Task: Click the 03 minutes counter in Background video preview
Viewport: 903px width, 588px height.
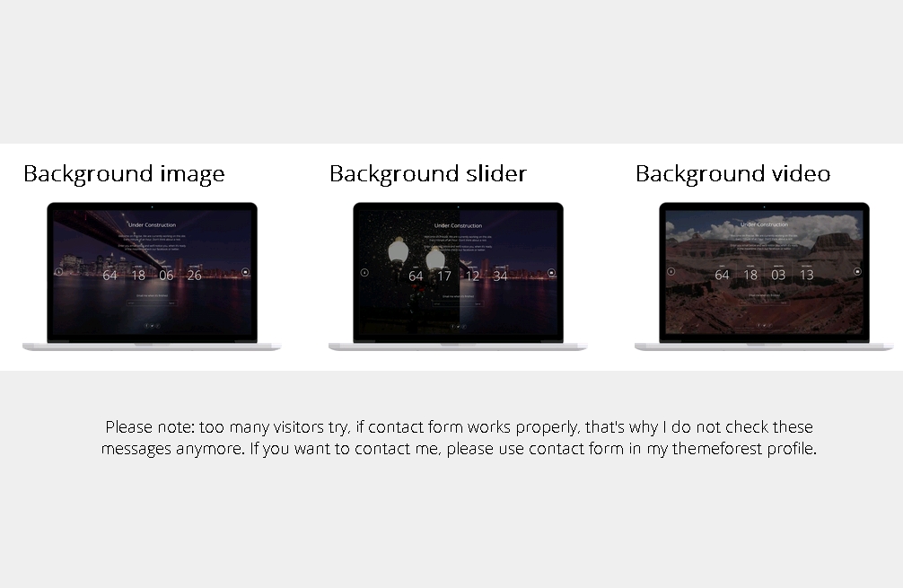Action: [x=778, y=275]
